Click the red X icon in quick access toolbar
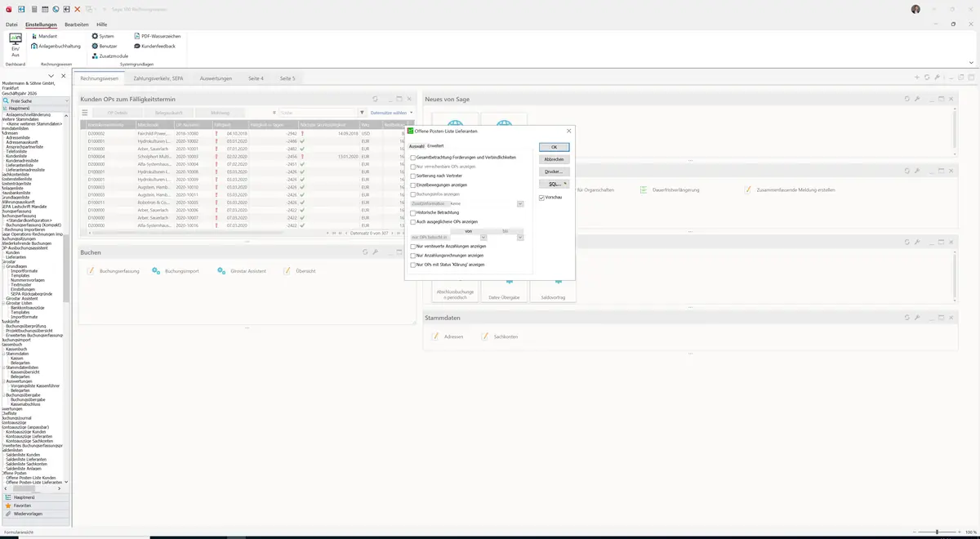Image resolution: width=980 pixels, height=539 pixels. coord(78,9)
